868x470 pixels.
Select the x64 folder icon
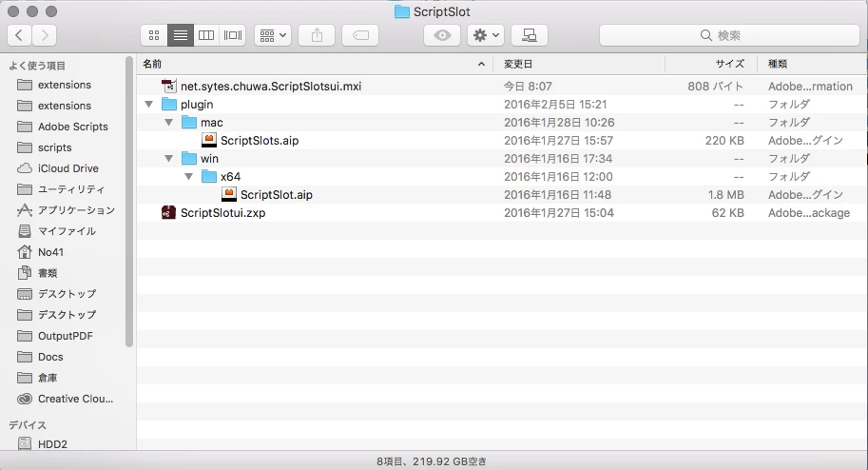209,177
